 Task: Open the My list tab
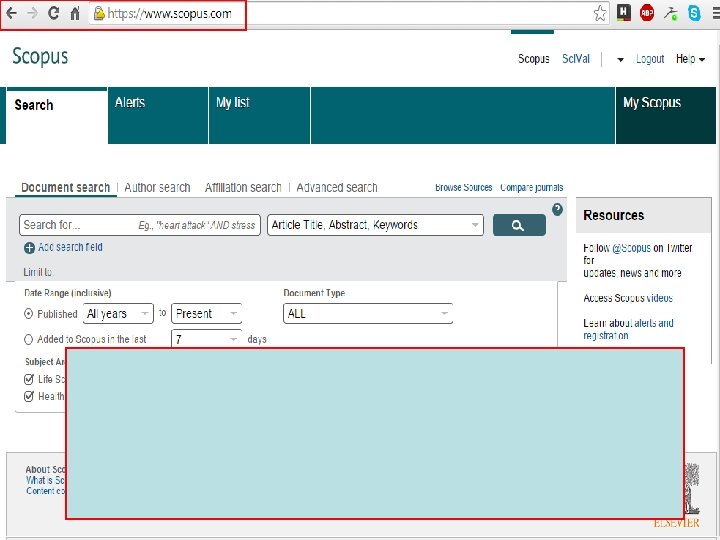259,116
